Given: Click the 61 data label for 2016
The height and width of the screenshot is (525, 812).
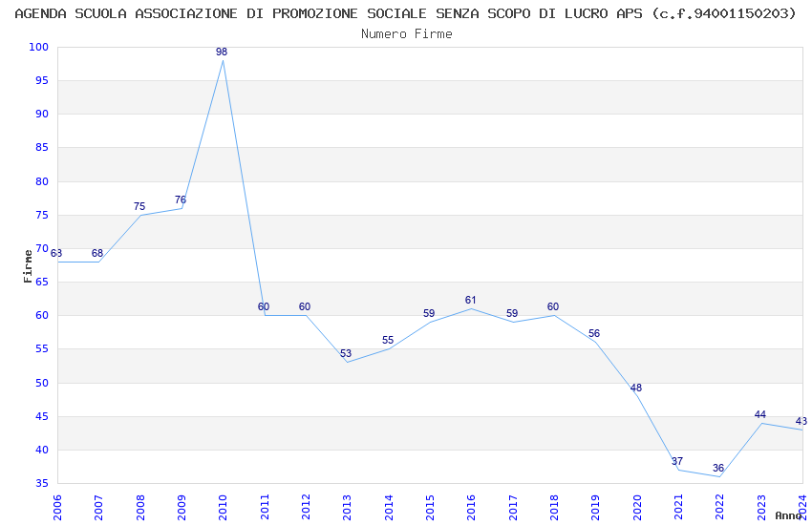Looking at the screenshot, I should coord(470,300).
